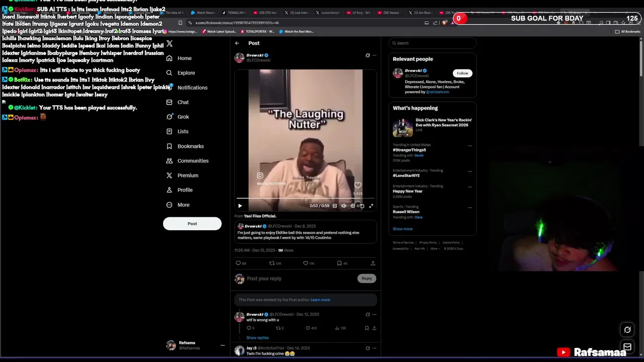This screenshot has width=644, height=362.
Task: Open Chat from the sidebar
Action: (178, 102)
